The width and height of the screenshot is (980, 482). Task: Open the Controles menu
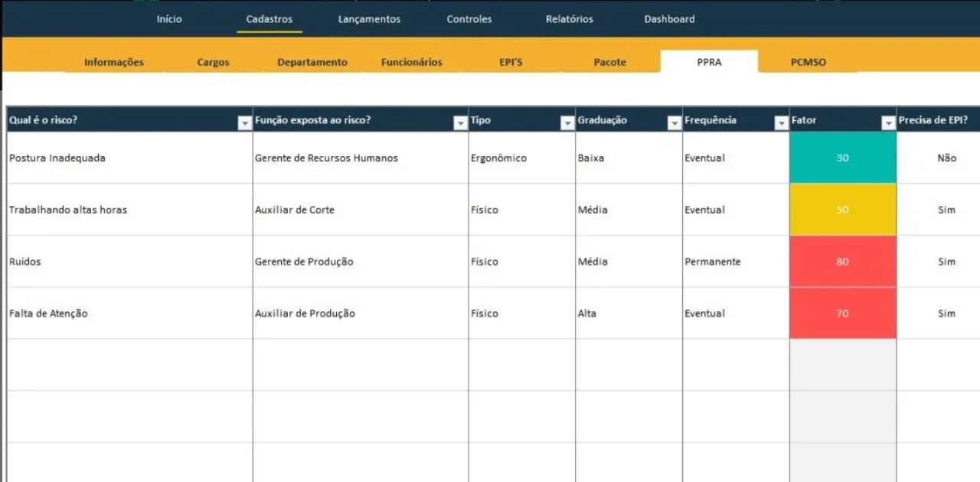(469, 19)
